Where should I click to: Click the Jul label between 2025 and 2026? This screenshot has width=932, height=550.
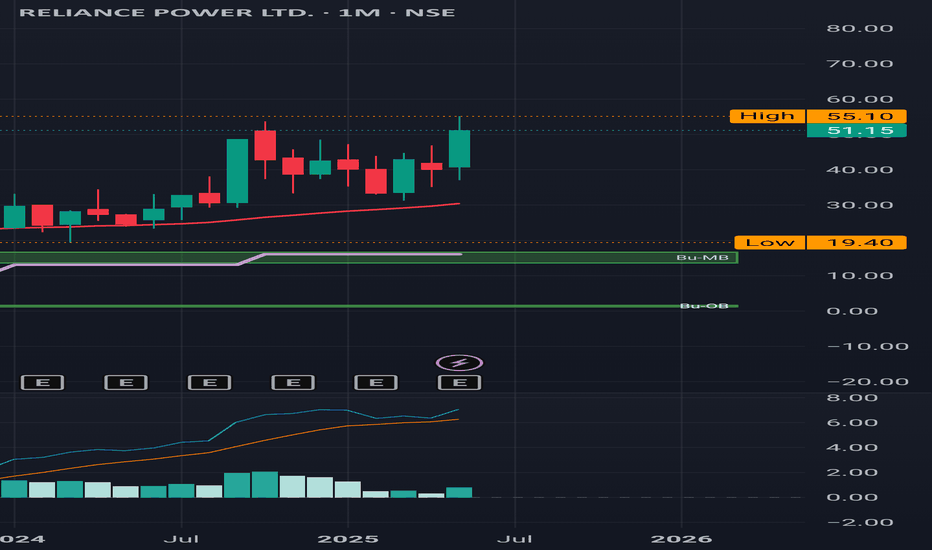pos(515,539)
